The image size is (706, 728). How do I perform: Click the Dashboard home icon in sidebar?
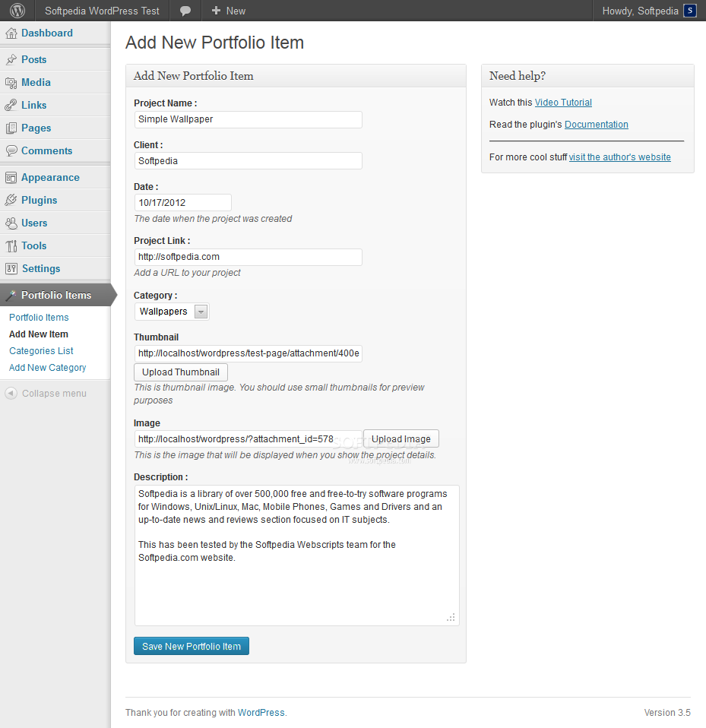pyautogui.click(x=11, y=33)
